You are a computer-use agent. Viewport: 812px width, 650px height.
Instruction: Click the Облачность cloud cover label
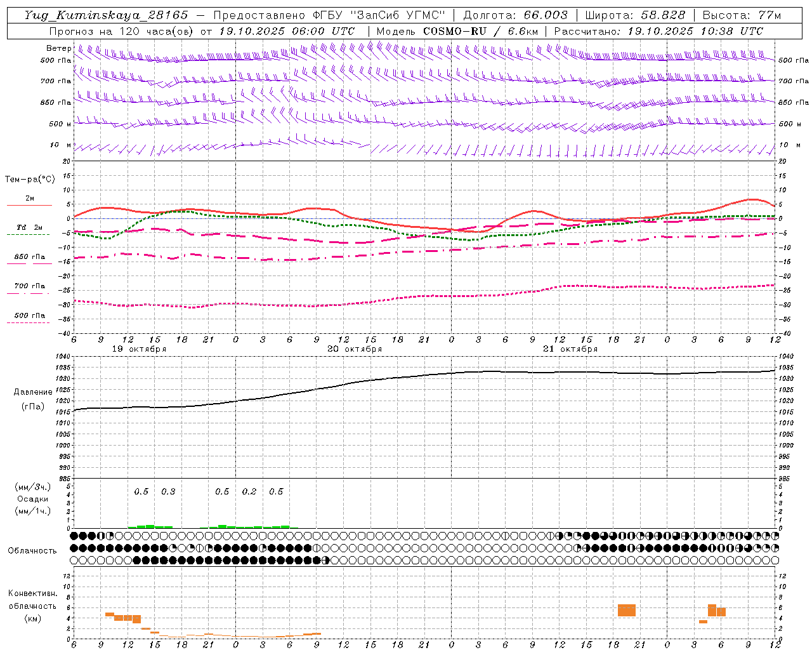point(32,551)
